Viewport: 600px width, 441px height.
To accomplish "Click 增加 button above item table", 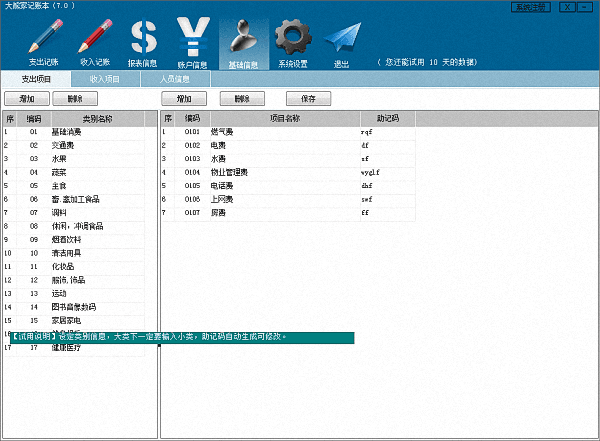I will [x=184, y=99].
